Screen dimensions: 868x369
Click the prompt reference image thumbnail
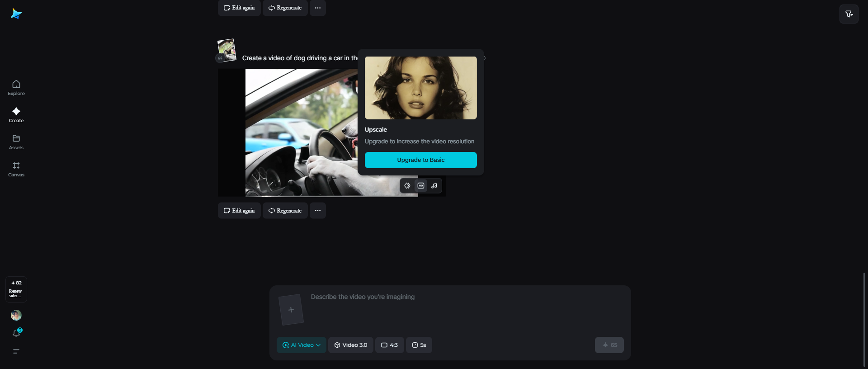coord(226,50)
